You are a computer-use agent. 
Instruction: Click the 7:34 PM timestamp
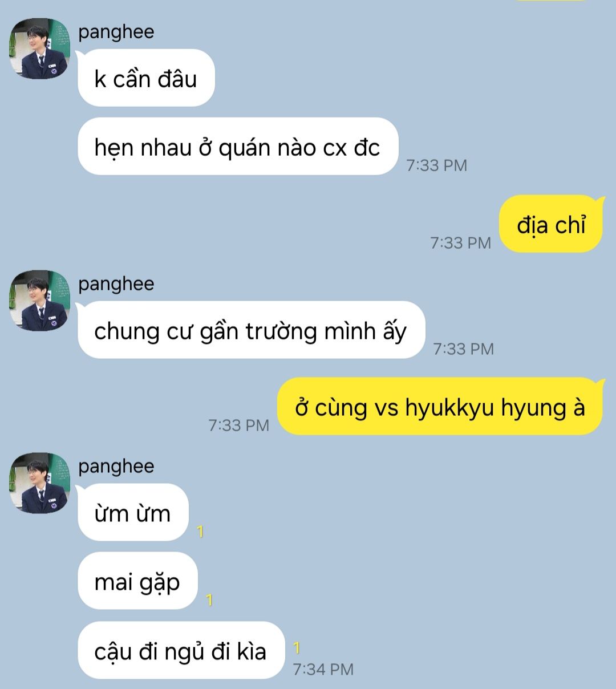click(323, 669)
